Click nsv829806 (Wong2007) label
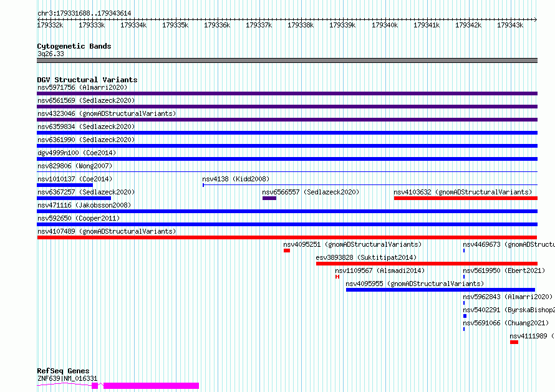 (75, 166)
